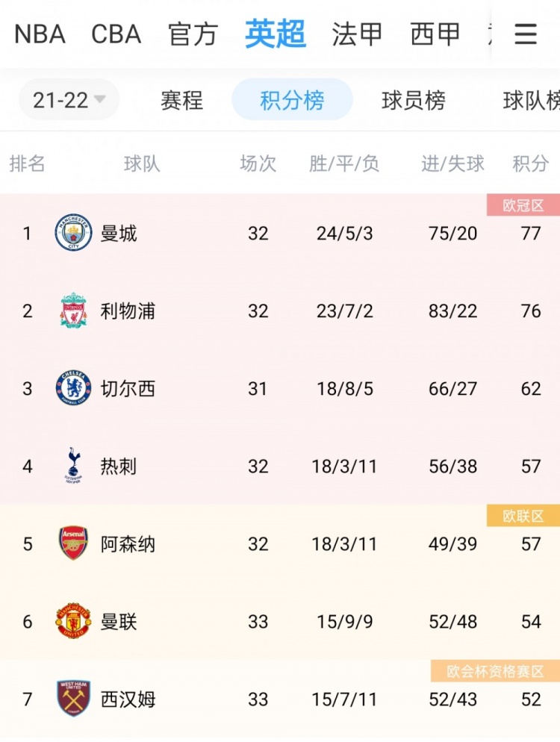The height and width of the screenshot is (742, 560).
Task: Sort by the 积分 column header
Action: point(531,163)
